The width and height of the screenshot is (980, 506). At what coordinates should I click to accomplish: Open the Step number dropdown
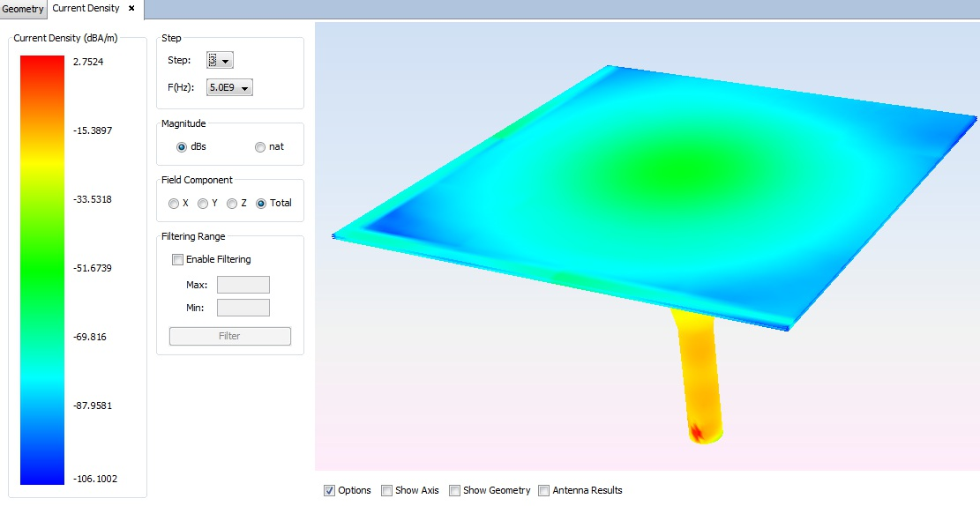(x=220, y=60)
